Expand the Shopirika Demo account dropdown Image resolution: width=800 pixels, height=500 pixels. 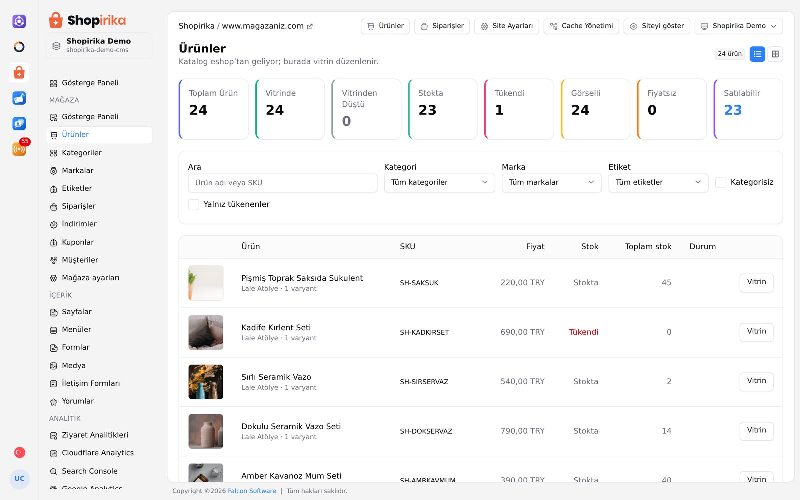738,26
